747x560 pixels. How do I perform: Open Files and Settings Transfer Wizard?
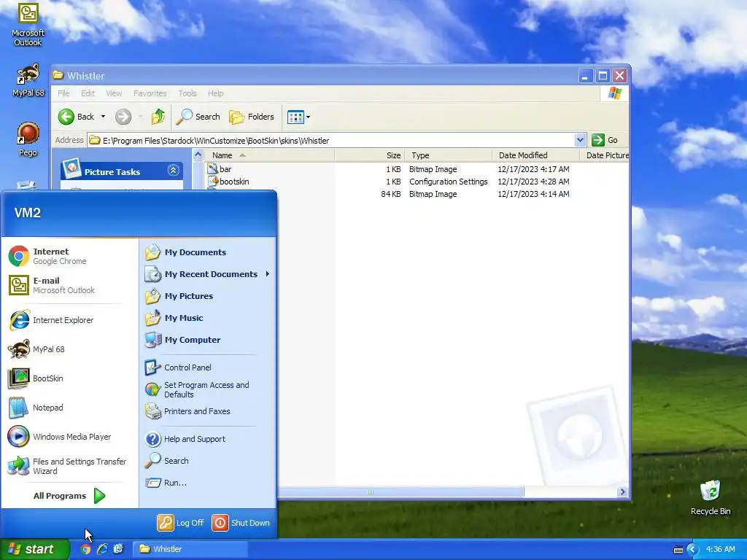(x=66, y=466)
